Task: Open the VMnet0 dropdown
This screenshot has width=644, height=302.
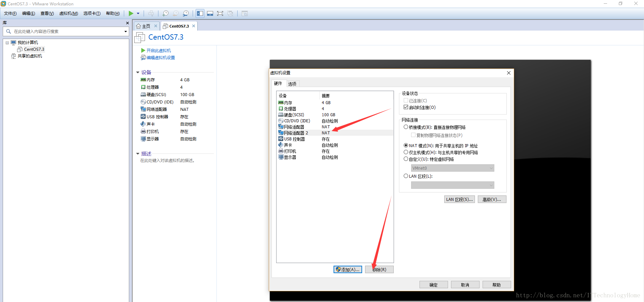Action: coord(452,168)
